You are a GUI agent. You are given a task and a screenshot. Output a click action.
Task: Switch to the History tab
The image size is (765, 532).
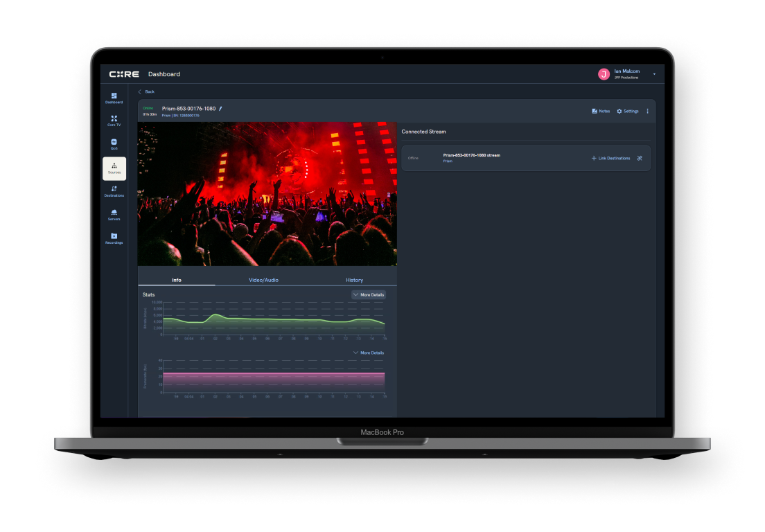[x=354, y=280]
